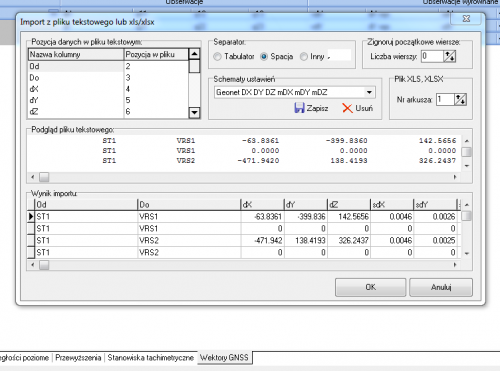This screenshot has height=371, width=500.
Task: Select the Inny separator option
Action: tap(304, 57)
